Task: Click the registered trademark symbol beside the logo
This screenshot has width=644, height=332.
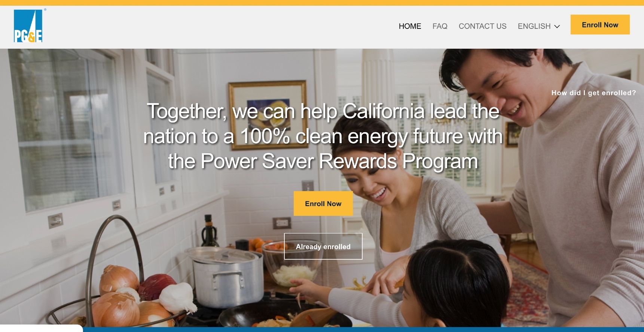Action: coord(45,10)
